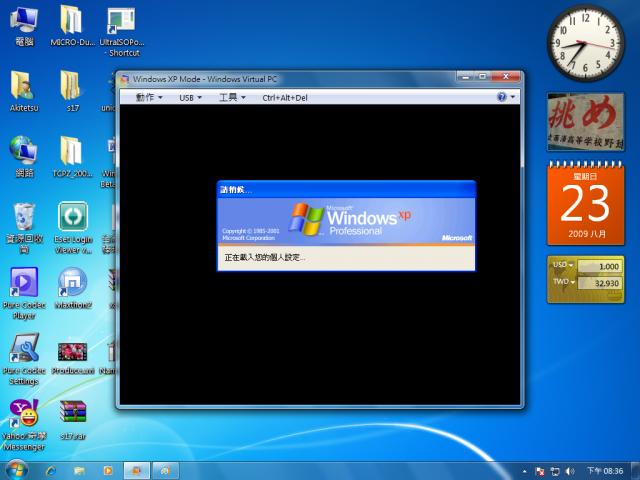Launch the Maxthon2 browser icon
This screenshot has width=640, height=480.
coord(73,288)
